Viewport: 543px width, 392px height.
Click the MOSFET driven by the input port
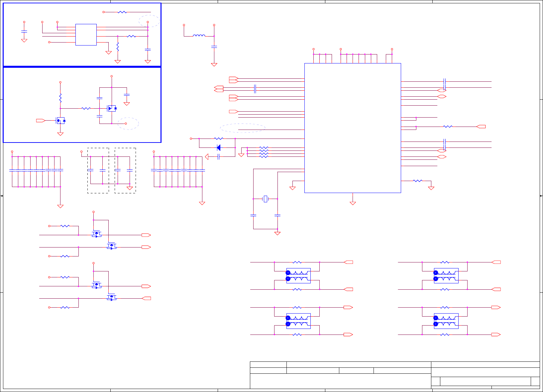[x=60, y=121]
